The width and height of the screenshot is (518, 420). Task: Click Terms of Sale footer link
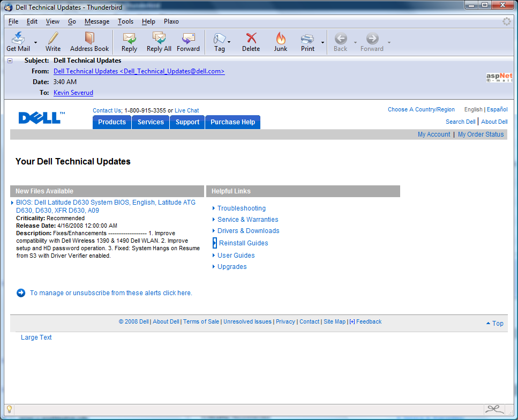coord(201,321)
